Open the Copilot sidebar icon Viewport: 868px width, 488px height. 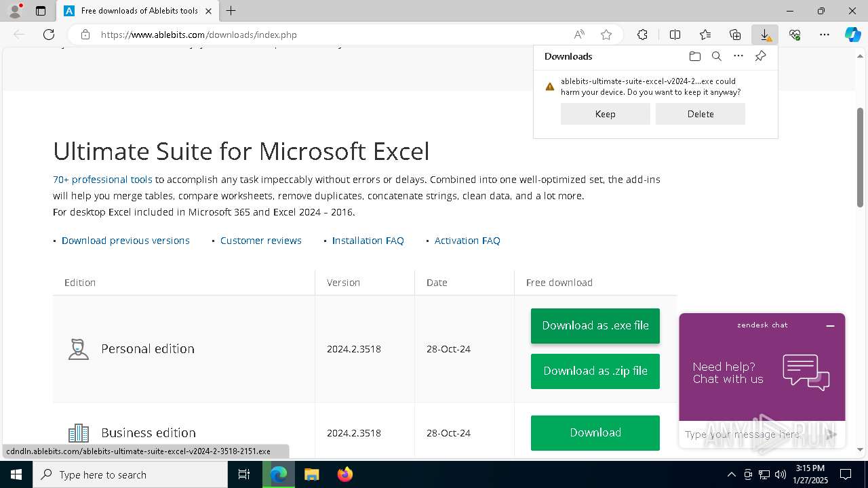[x=852, y=35]
